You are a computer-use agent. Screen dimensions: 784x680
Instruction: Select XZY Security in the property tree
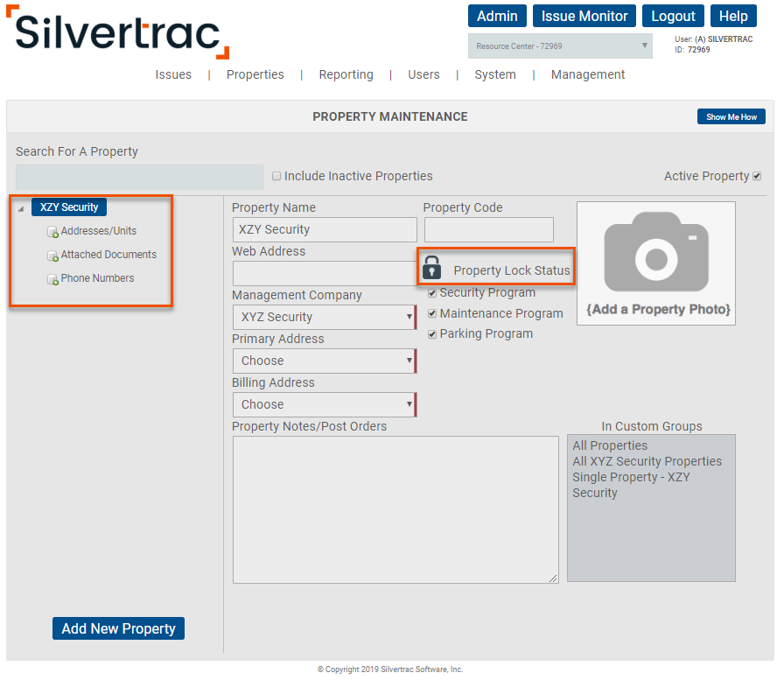[x=69, y=207]
